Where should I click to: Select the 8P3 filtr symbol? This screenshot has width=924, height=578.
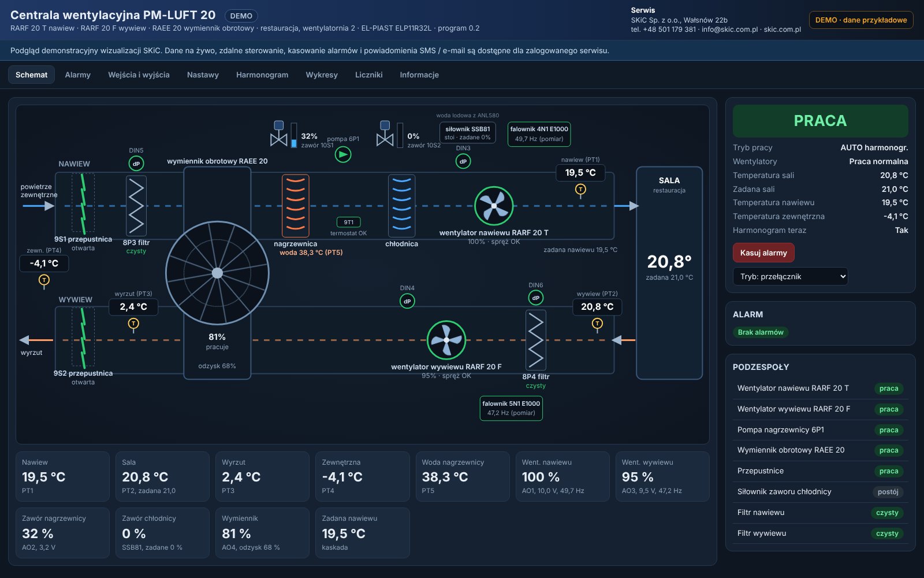coord(136,206)
